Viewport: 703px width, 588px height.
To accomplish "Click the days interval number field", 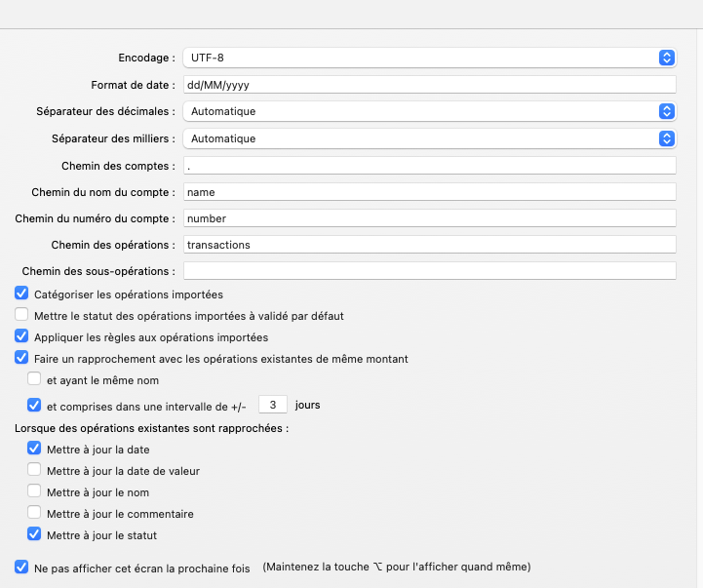I will click(x=273, y=404).
